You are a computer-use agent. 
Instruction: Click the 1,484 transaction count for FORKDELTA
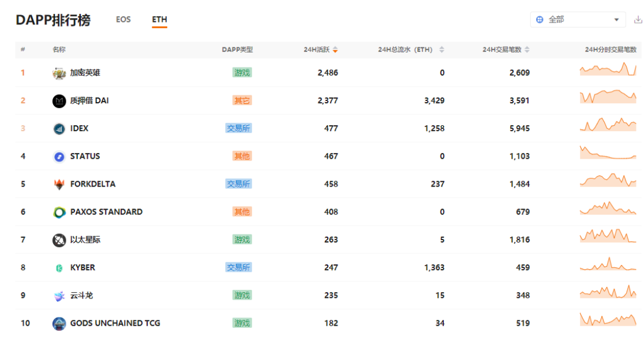519,184
